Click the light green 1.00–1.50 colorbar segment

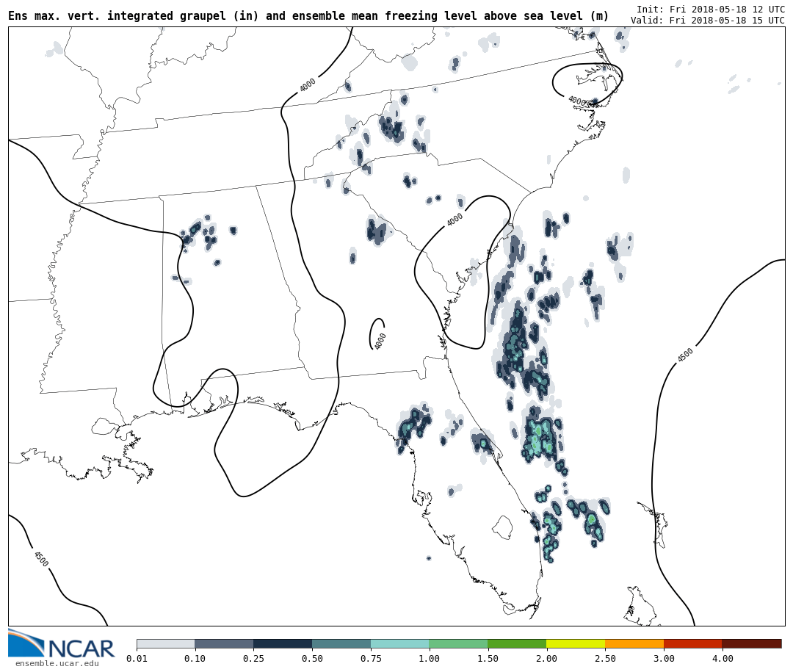click(x=458, y=643)
